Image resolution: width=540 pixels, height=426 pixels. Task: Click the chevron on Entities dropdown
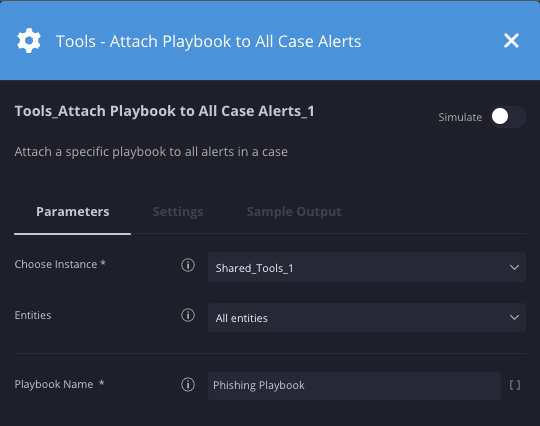(514, 318)
